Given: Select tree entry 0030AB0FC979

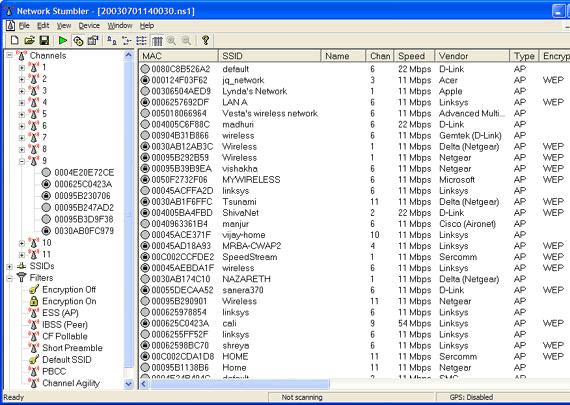Looking at the screenshot, I should 84,231.
